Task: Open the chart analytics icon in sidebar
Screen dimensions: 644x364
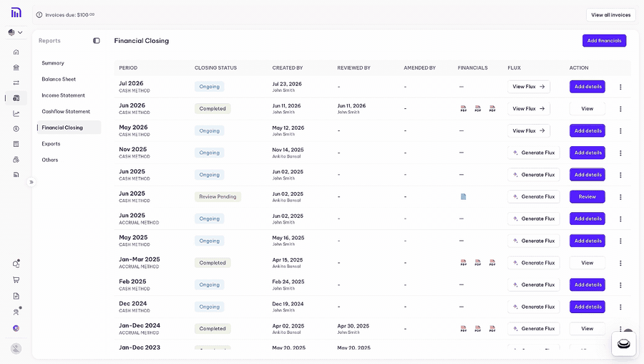Action: coord(16,113)
